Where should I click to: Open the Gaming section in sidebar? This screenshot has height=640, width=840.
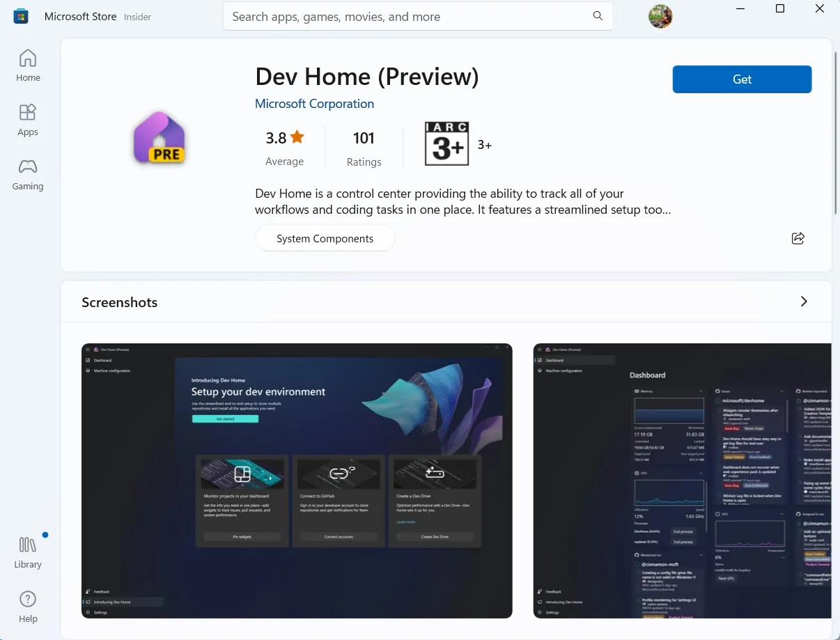click(28, 174)
